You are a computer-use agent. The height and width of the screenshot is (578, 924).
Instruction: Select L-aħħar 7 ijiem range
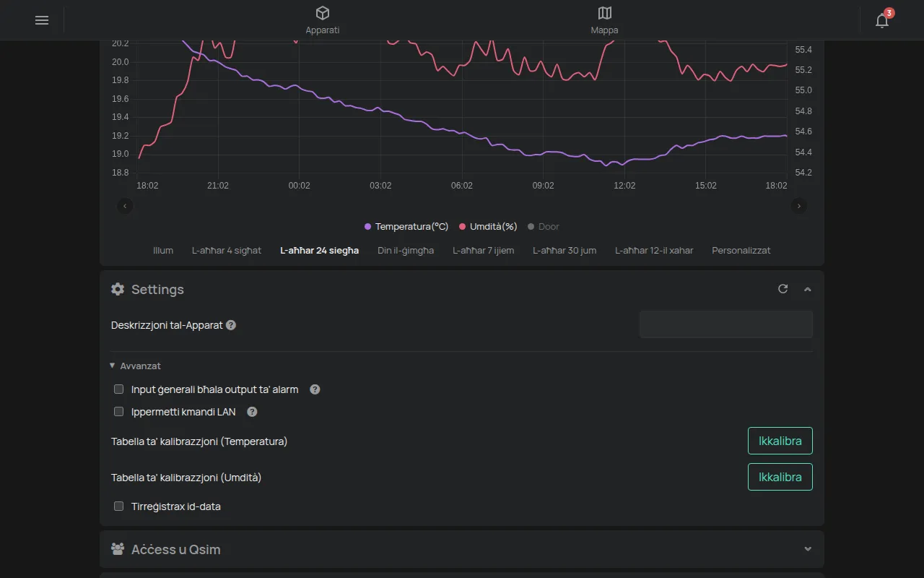click(x=484, y=251)
